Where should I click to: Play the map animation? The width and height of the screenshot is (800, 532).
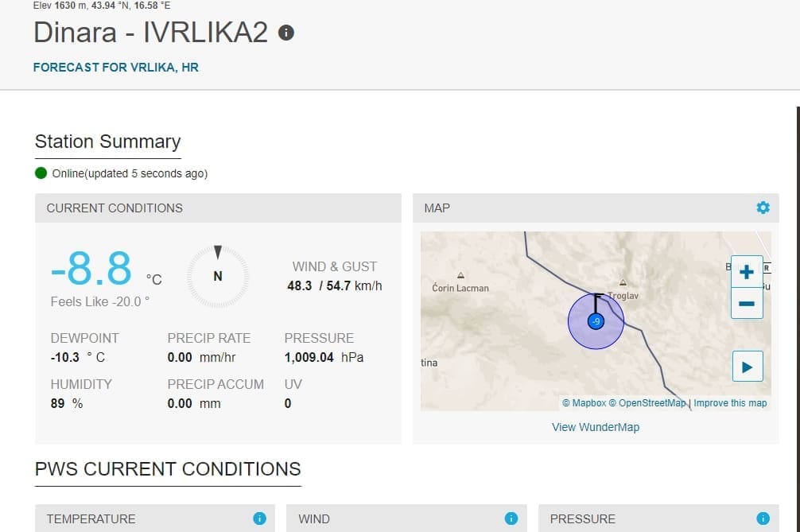[x=747, y=367]
